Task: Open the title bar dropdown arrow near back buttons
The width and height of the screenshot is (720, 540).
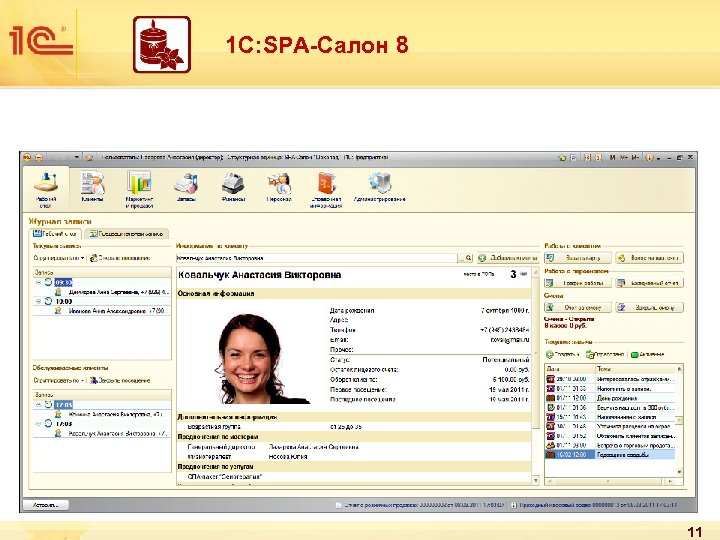Action: pos(77,158)
